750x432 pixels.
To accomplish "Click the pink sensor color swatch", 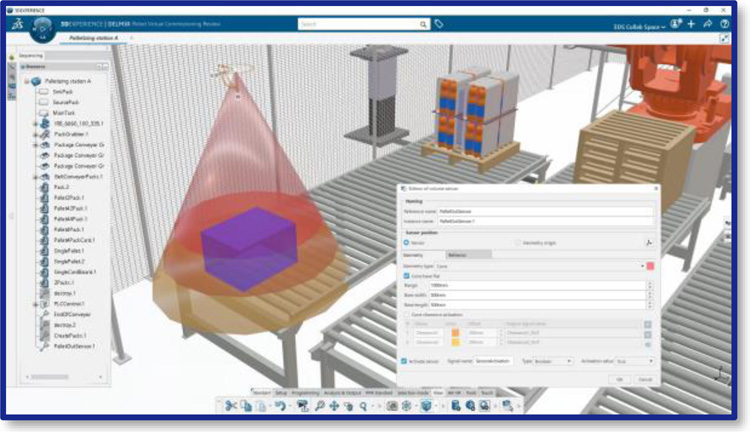I will tap(650, 266).
